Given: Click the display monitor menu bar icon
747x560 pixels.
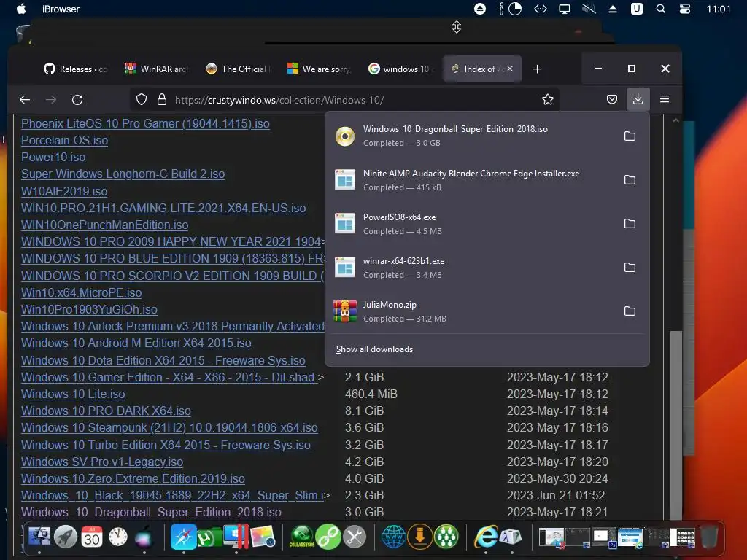Looking at the screenshot, I should coord(565,9).
